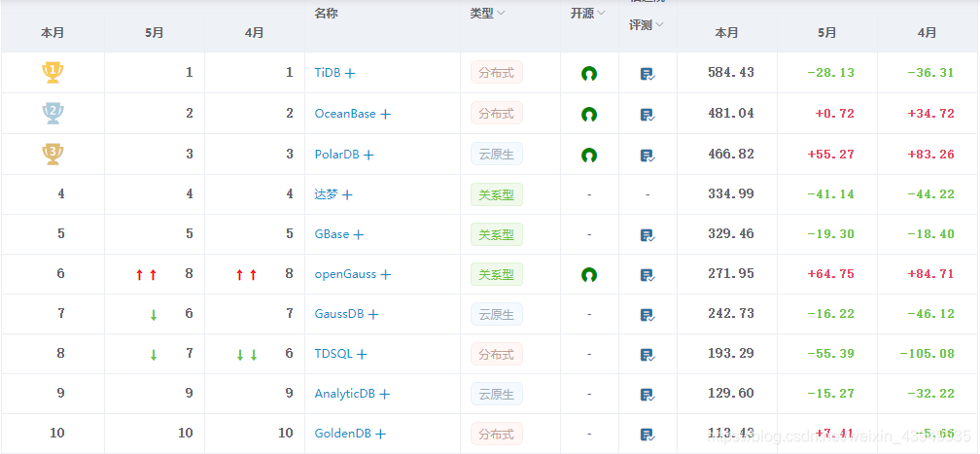Image resolution: width=980 pixels, height=454 pixels.
Task: Click the 关系型 type tag for 达梦
Action: click(496, 194)
